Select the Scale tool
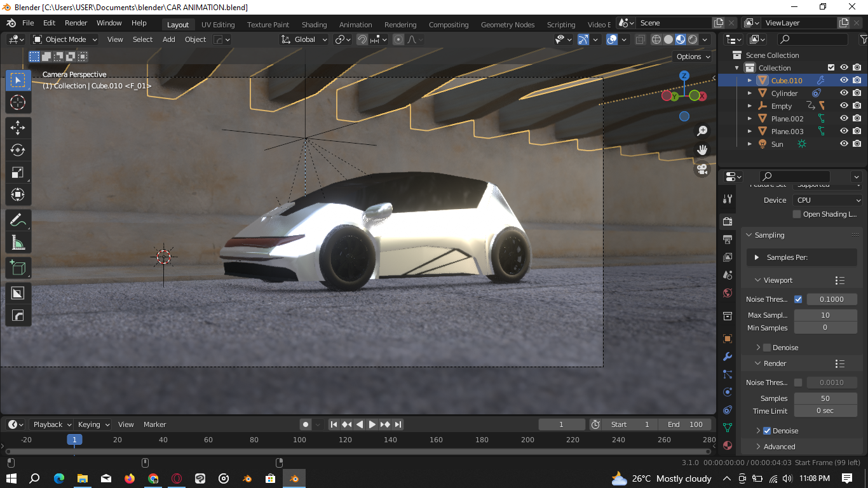This screenshot has width=868, height=488. click(18, 173)
